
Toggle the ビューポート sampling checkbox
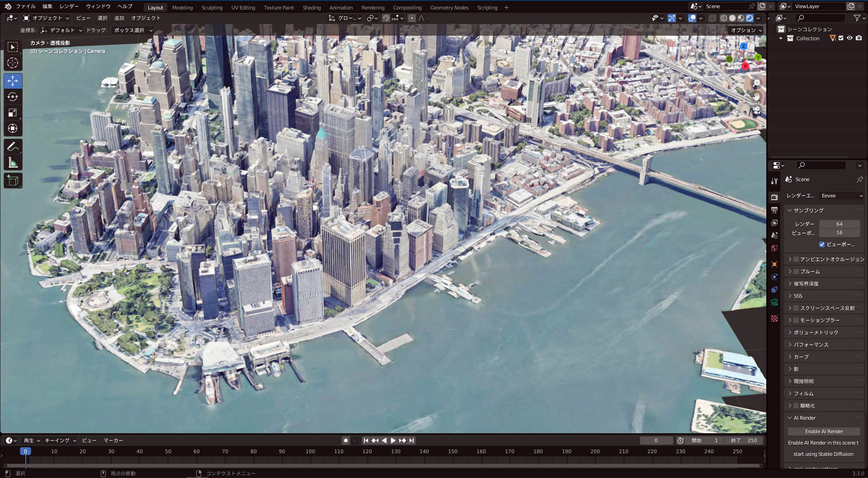tap(822, 244)
